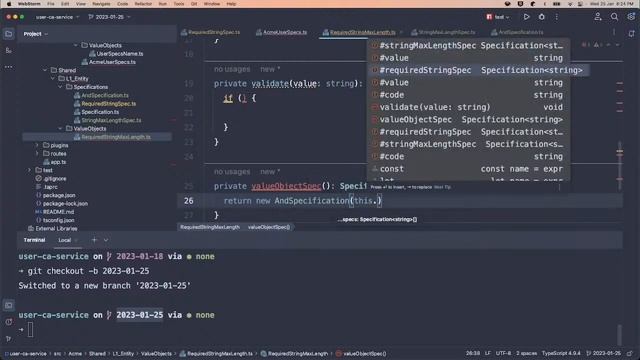Click the 2 spaces indent setting

[527, 353]
